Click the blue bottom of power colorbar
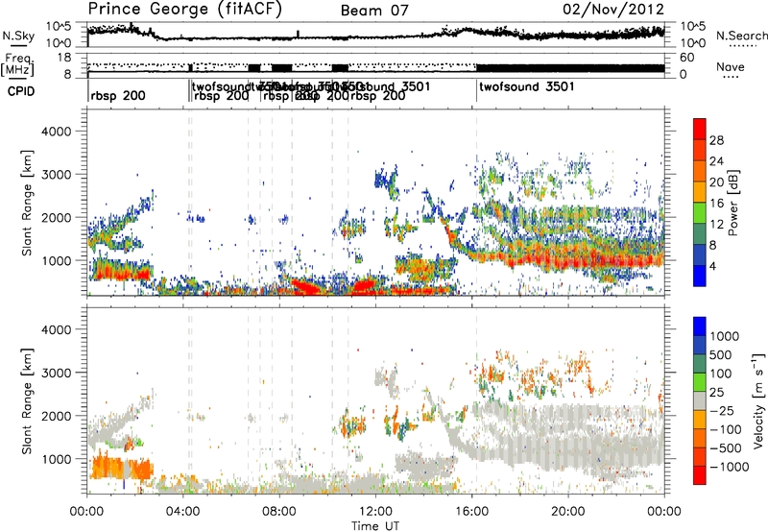768x532 pixels. [700, 278]
